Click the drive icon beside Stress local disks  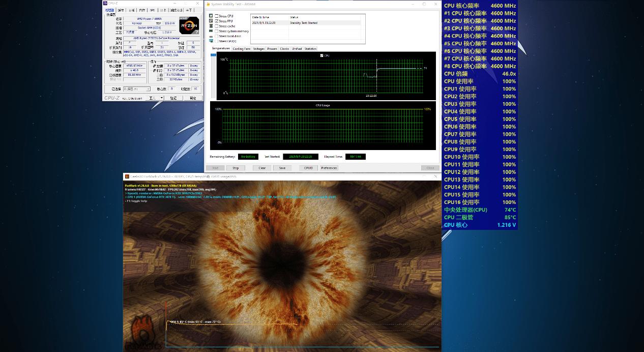(x=211, y=36)
